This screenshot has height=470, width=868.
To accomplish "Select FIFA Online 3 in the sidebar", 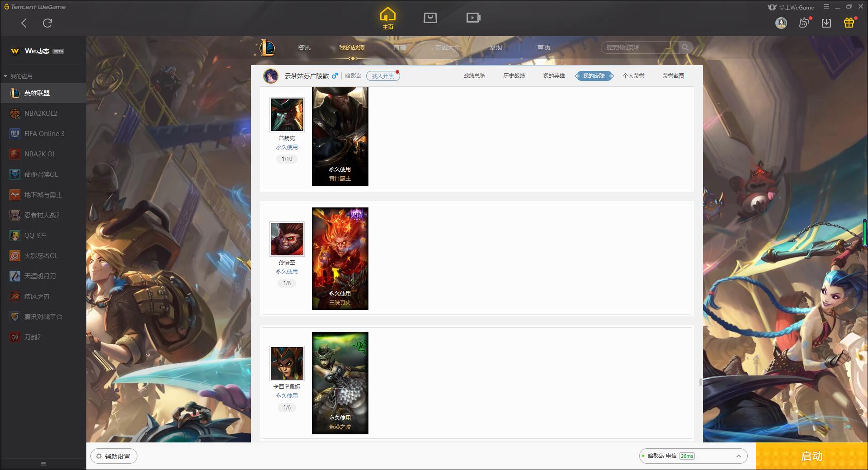I will pyautogui.click(x=43, y=134).
